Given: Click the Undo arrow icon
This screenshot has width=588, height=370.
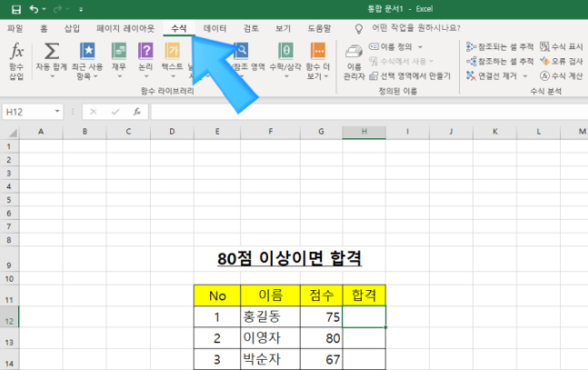Looking at the screenshot, I should [x=34, y=9].
